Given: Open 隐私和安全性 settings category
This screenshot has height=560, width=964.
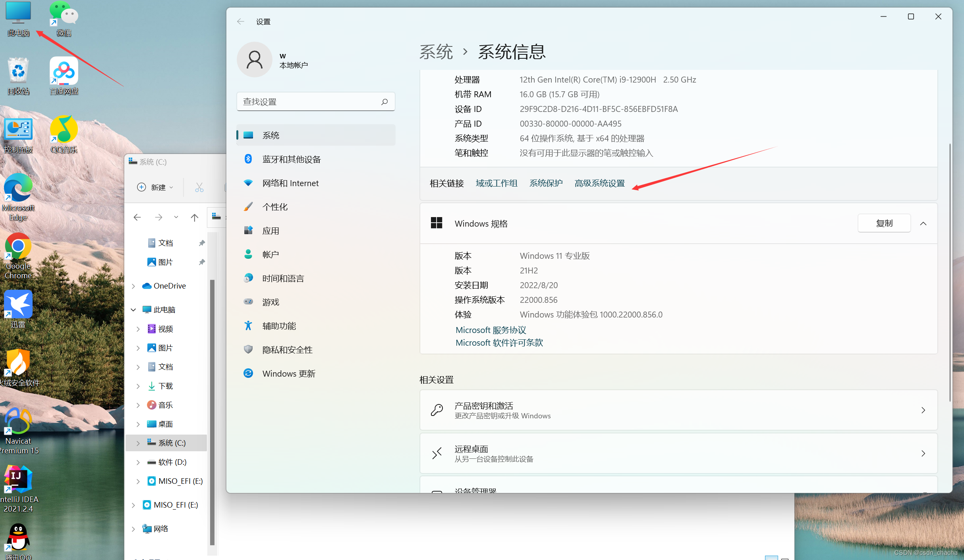Looking at the screenshot, I should pyautogui.click(x=287, y=350).
